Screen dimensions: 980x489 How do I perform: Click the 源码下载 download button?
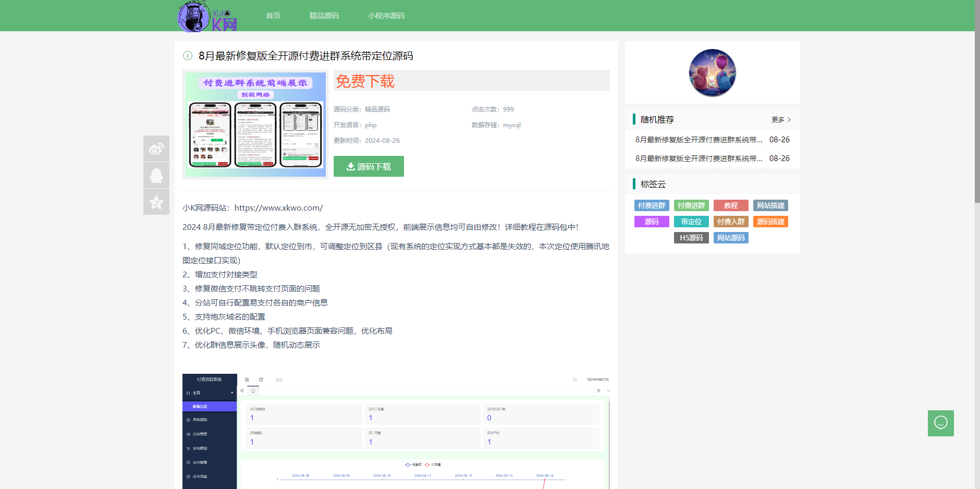coord(369,166)
